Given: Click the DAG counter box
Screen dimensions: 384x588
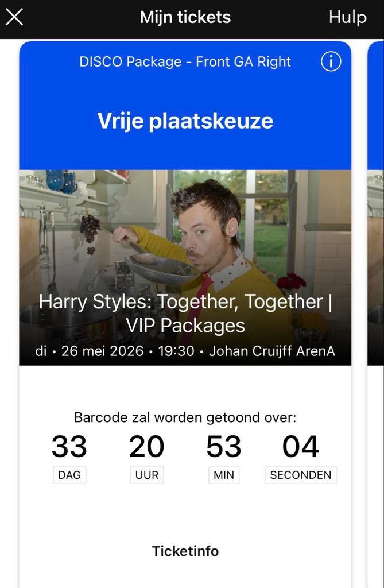Looking at the screenshot, I should point(69,475).
